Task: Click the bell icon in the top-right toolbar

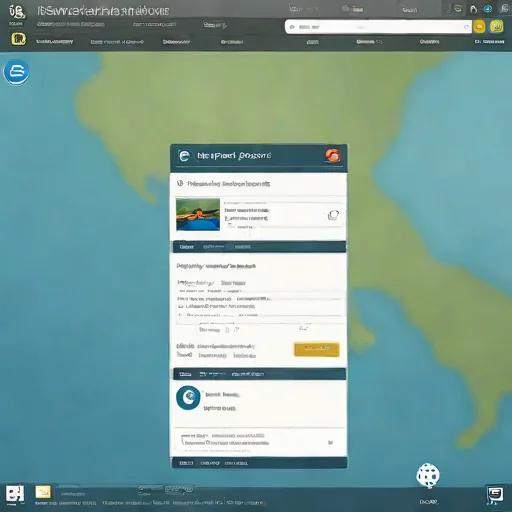Action: click(473, 9)
